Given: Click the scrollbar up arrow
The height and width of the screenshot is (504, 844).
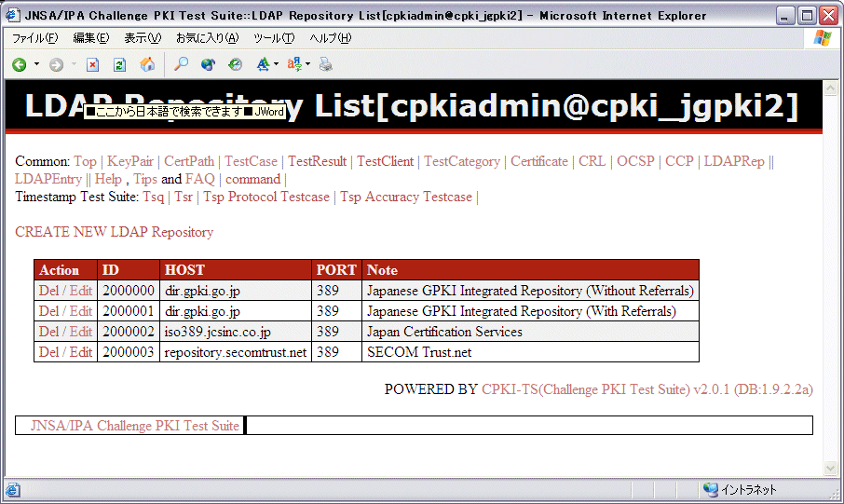Looking at the screenshot, I should coord(831,88).
